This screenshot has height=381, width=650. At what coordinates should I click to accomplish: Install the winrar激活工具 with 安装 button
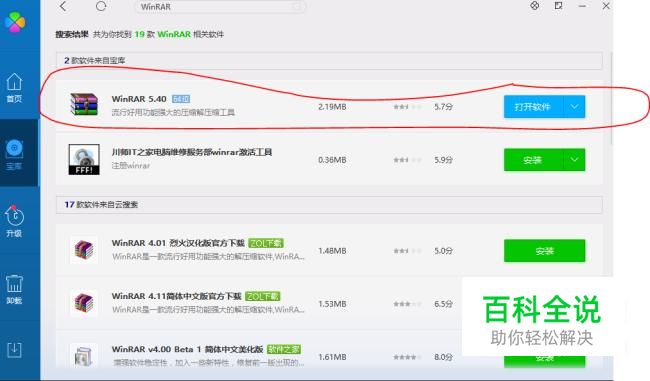(x=534, y=160)
